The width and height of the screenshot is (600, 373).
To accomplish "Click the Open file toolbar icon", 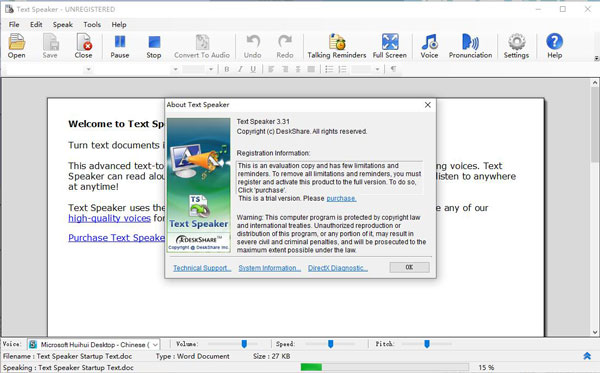I will 17,46.
